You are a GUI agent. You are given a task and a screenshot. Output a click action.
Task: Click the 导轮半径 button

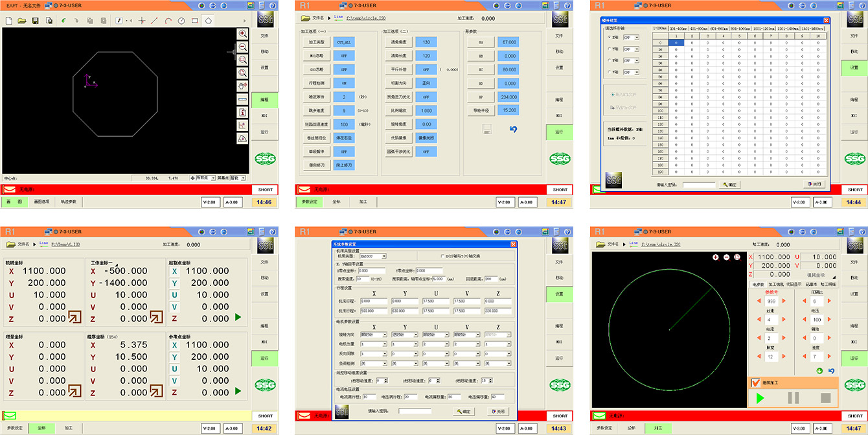(x=480, y=110)
